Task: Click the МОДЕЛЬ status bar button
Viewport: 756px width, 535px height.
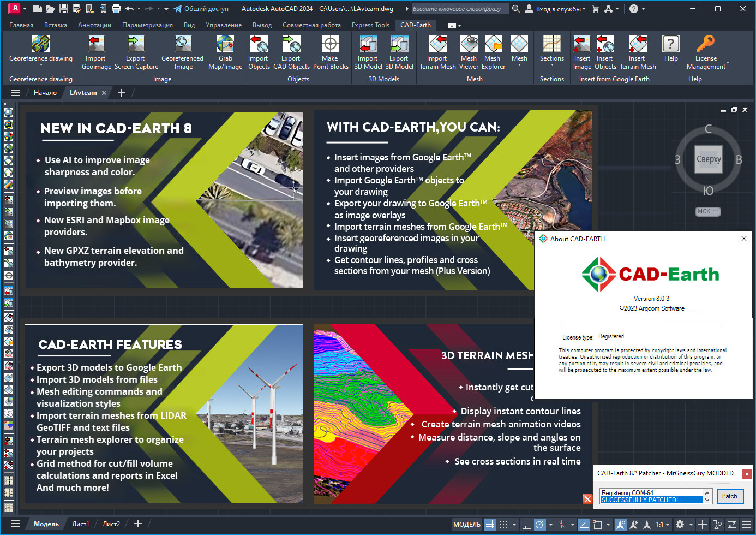Action: 467,525
